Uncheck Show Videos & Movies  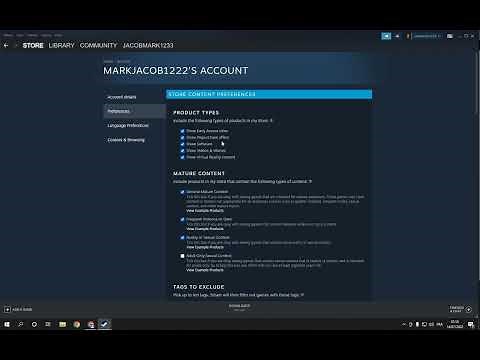click(x=182, y=151)
